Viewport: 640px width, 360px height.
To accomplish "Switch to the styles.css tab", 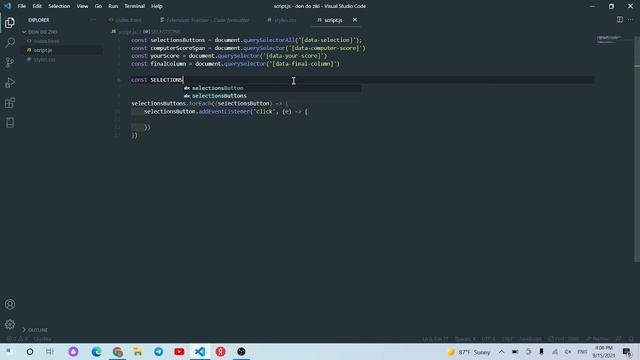I will [282, 20].
